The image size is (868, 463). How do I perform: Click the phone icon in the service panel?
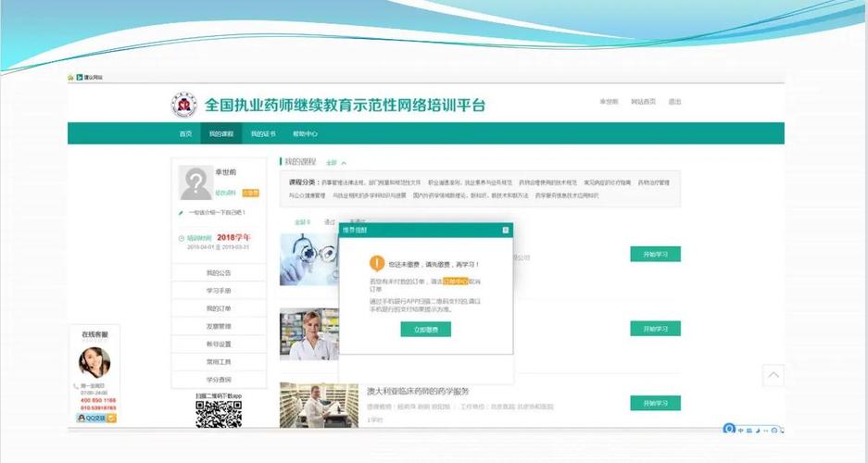pyautogui.click(x=76, y=386)
